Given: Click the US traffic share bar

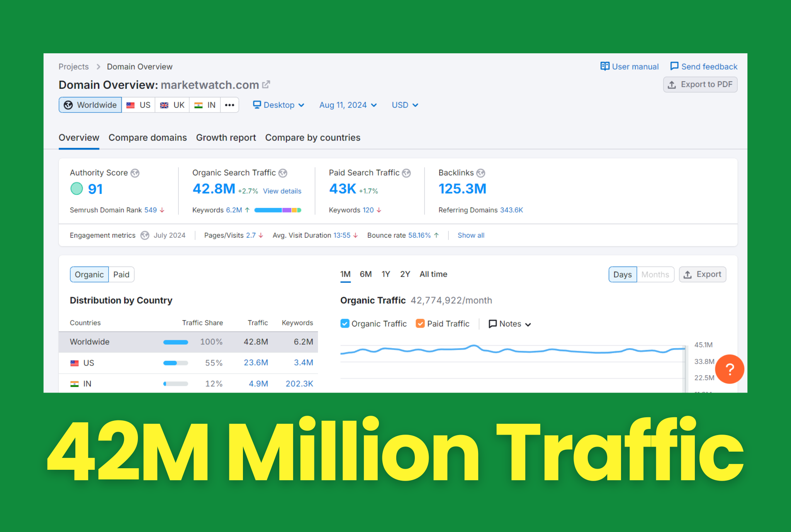Looking at the screenshot, I should pyautogui.click(x=176, y=363).
